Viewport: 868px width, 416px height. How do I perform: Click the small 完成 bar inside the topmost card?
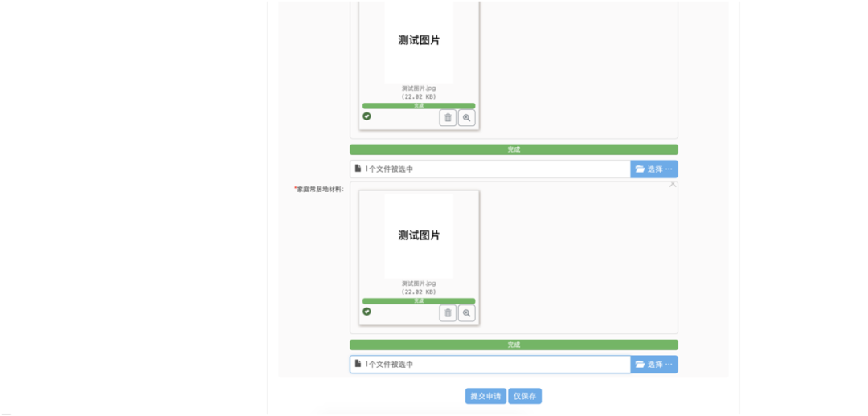[x=419, y=106]
